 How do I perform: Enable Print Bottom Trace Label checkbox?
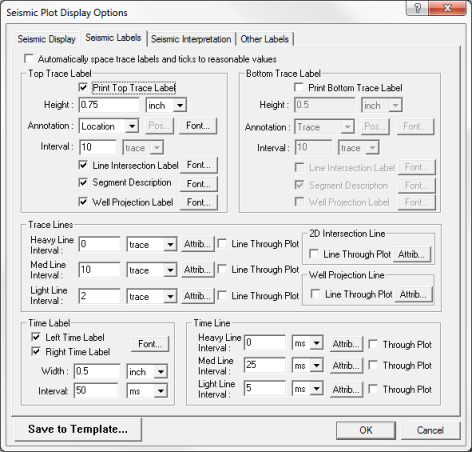[x=299, y=88]
